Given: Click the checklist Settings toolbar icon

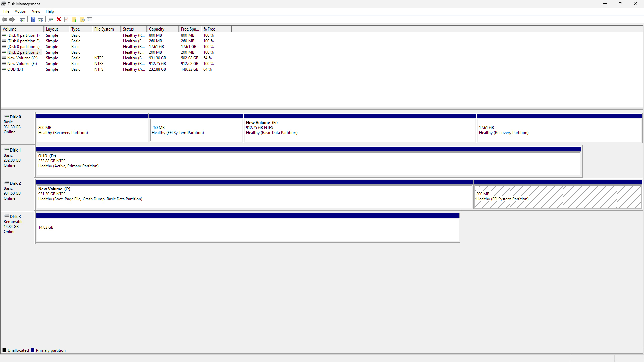Looking at the screenshot, I should pos(90,19).
